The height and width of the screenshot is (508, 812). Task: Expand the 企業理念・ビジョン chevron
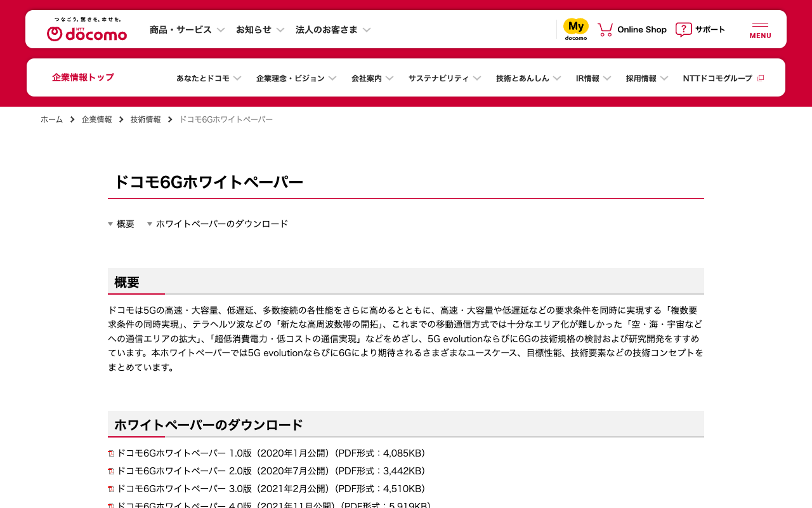pos(332,78)
